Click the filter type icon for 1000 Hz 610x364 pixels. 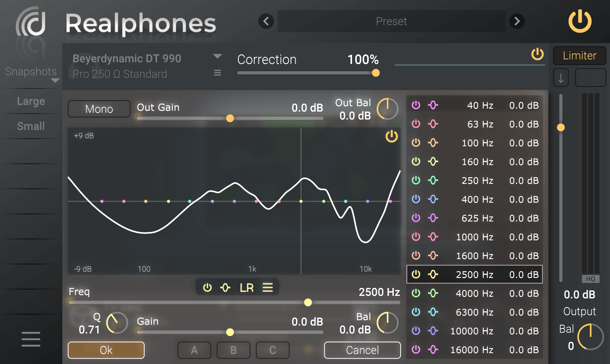(x=433, y=237)
